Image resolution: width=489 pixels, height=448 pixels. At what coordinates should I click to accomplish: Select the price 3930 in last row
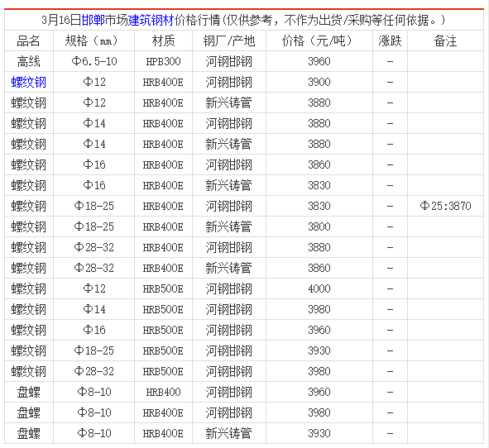pos(319,433)
